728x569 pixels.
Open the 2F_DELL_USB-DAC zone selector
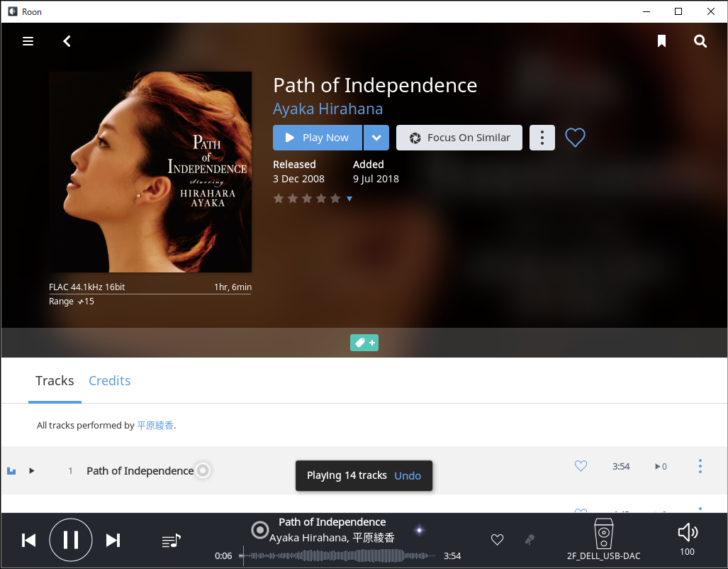pyautogui.click(x=603, y=540)
